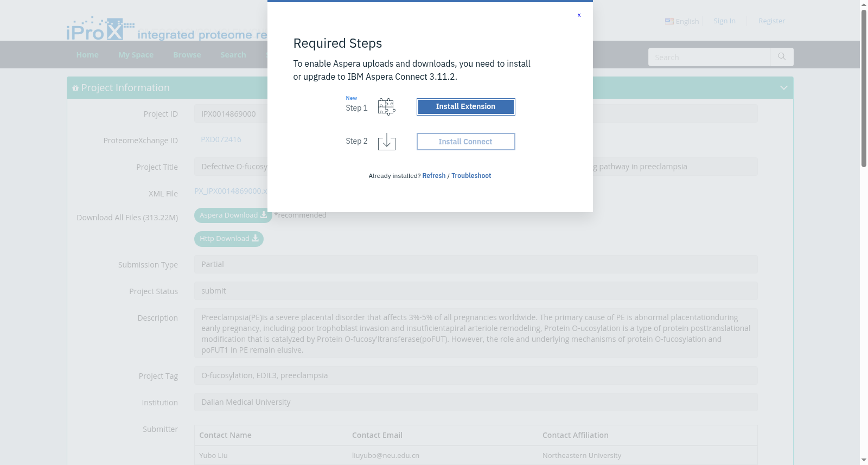The image size is (868, 465).
Task: Click the scrollbar up arrow
Action: click(864, 4)
